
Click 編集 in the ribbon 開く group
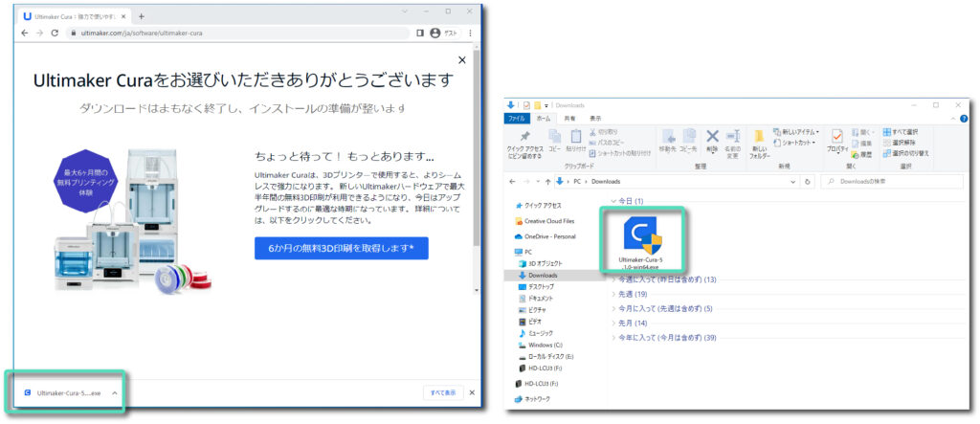pos(861,144)
